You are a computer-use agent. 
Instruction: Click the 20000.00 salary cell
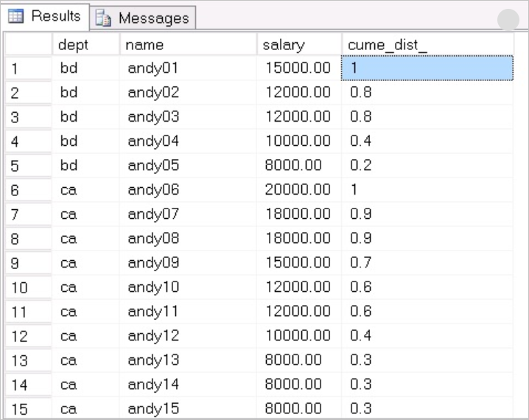click(x=299, y=190)
